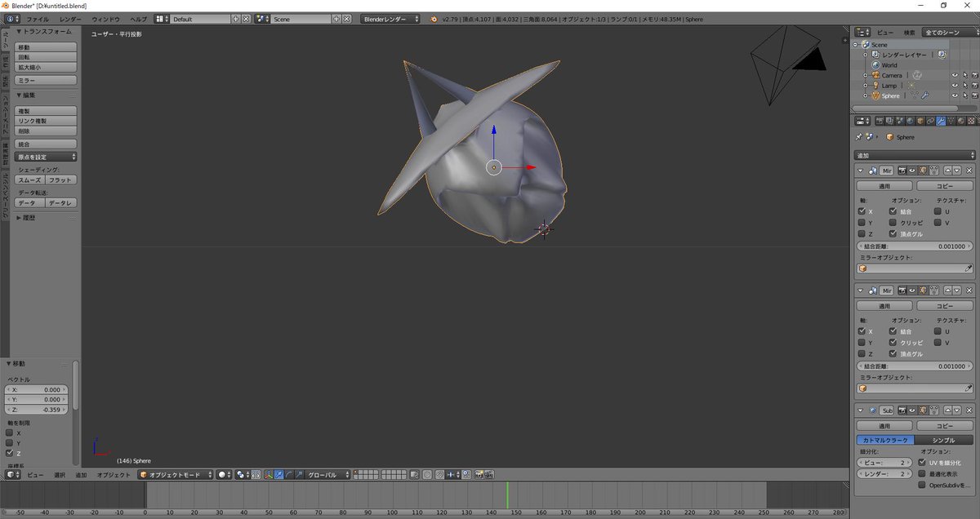Open the Object properties tab cube icon
Image resolution: width=980 pixels, height=519 pixels.
coord(920,121)
